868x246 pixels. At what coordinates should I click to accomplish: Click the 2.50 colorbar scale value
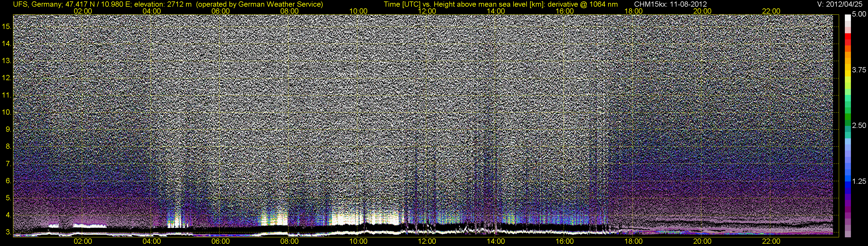(x=859, y=125)
